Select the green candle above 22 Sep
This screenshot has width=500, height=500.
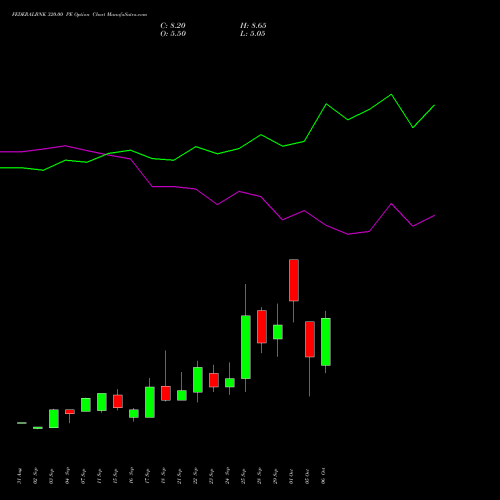tap(198, 380)
